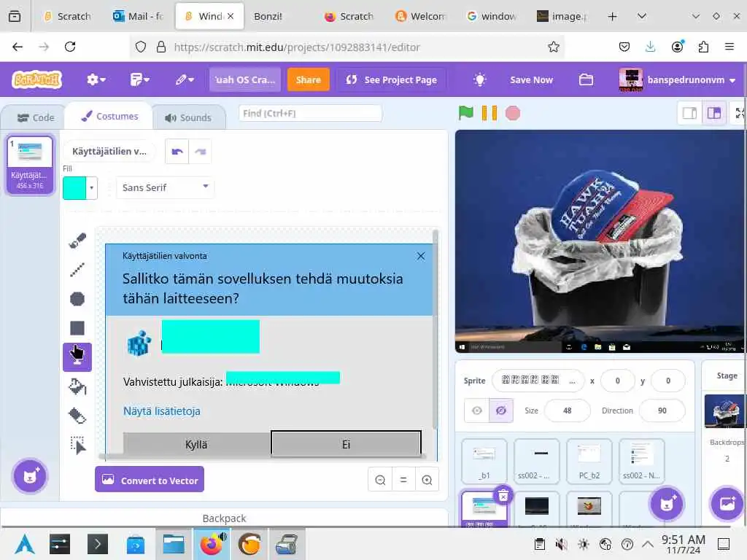Open the Choose a Costume cat button

[30, 475]
